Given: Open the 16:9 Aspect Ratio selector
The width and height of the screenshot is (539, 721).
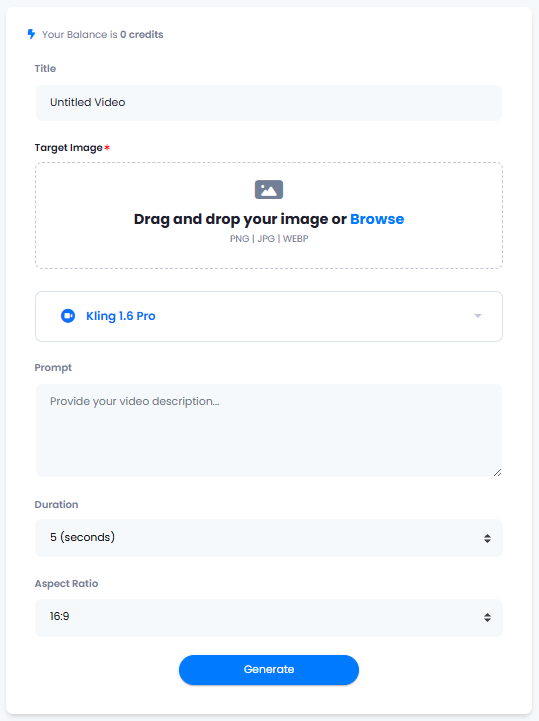Looking at the screenshot, I should [269, 617].
